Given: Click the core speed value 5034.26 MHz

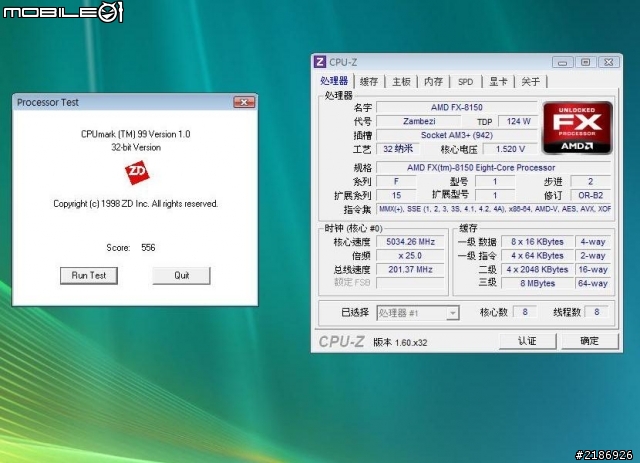Looking at the screenshot, I should point(410,242).
